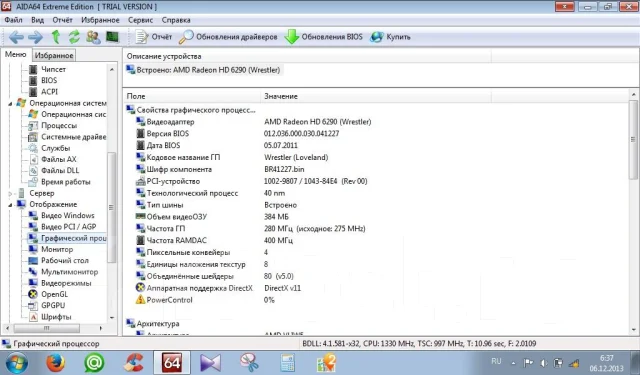Click the Поле column header
The image size is (640, 375).
(x=191, y=96)
